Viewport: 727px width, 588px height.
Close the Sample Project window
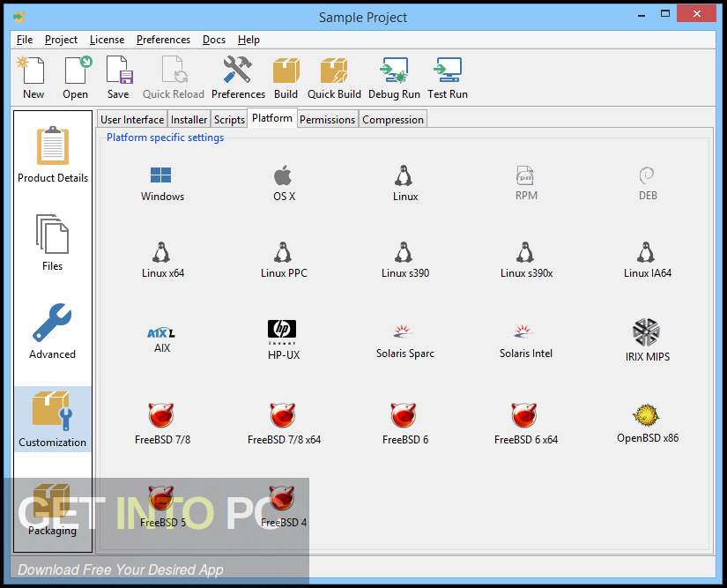[696, 13]
